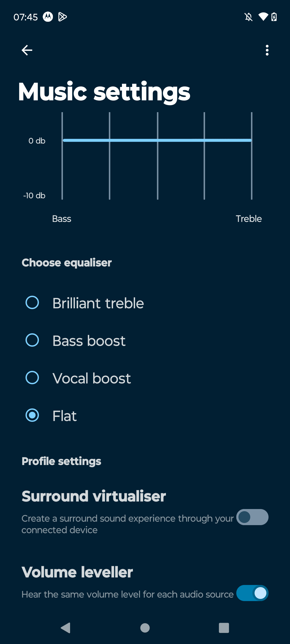The height and width of the screenshot is (644, 290).
Task: Turn off the Volume leveller switch
Action: [252, 593]
